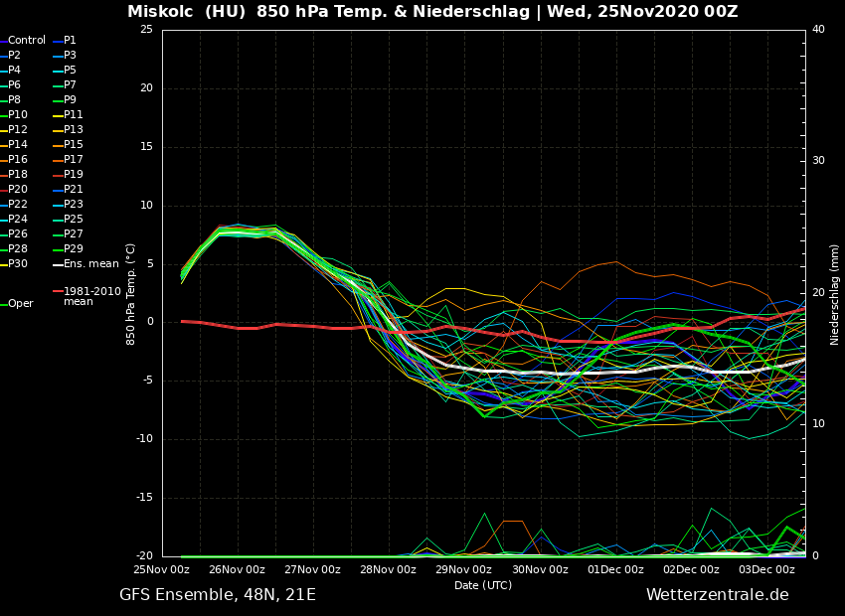Click the 28Nov 00z date tick
The width and height of the screenshot is (845, 616).
388,570
